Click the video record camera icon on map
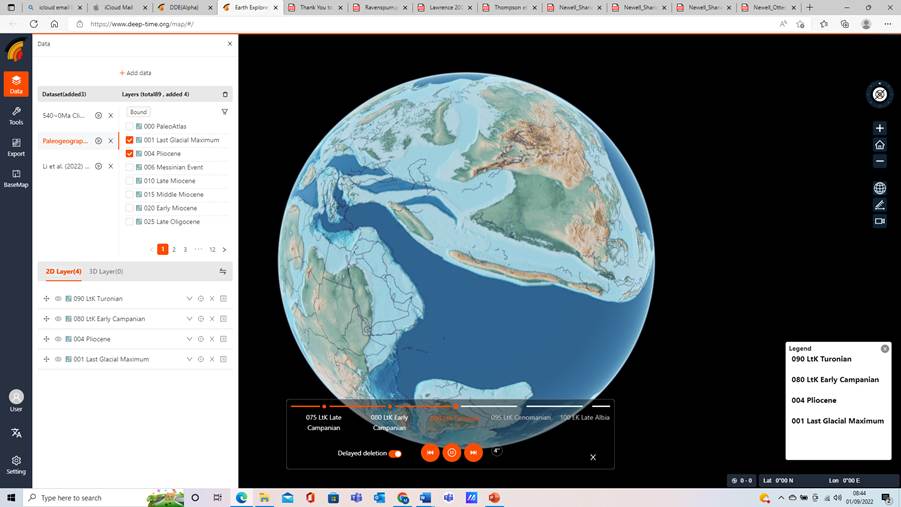This screenshot has width=901, height=507. pyautogui.click(x=879, y=221)
